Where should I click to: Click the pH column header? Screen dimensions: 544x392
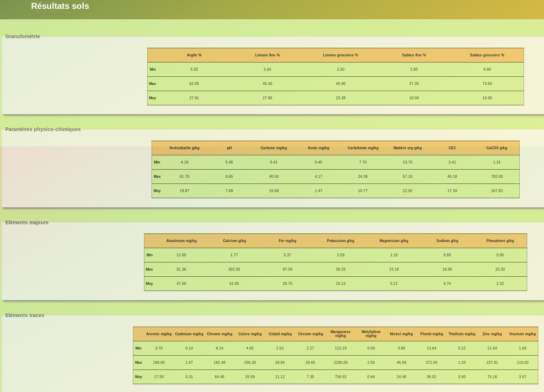[229, 148]
